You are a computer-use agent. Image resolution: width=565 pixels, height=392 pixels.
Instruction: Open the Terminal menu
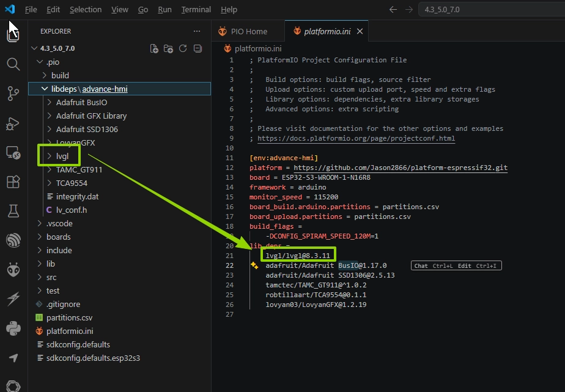tap(196, 9)
